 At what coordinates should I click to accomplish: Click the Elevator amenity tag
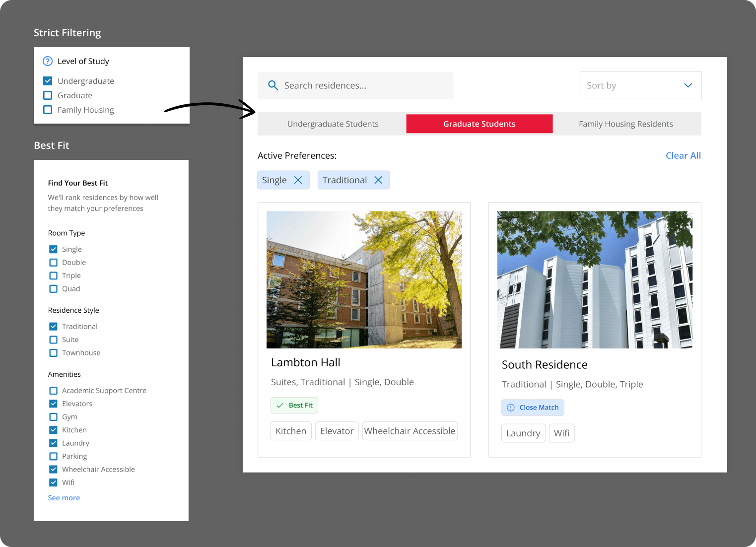337,431
